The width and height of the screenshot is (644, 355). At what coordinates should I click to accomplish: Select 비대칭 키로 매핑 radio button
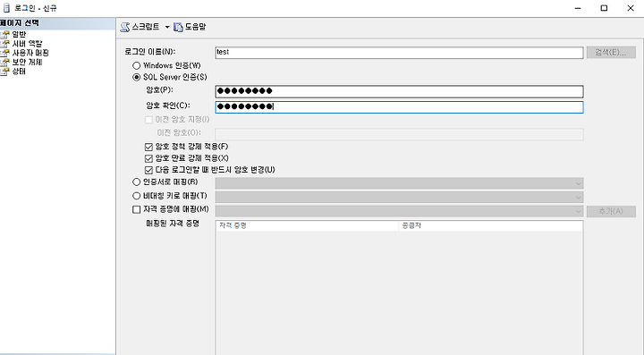click(136, 196)
